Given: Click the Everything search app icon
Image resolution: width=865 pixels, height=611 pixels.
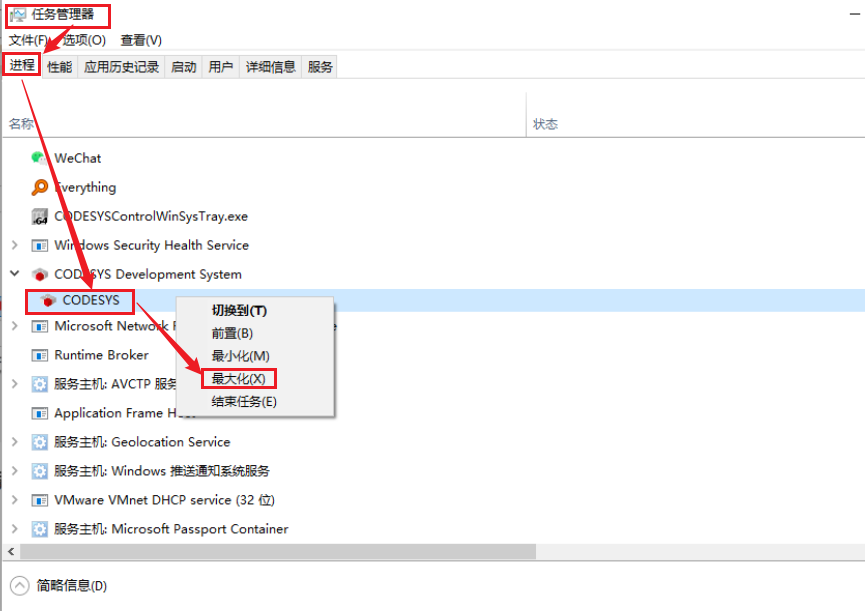Looking at the screenshot, I should pos(40,187).
